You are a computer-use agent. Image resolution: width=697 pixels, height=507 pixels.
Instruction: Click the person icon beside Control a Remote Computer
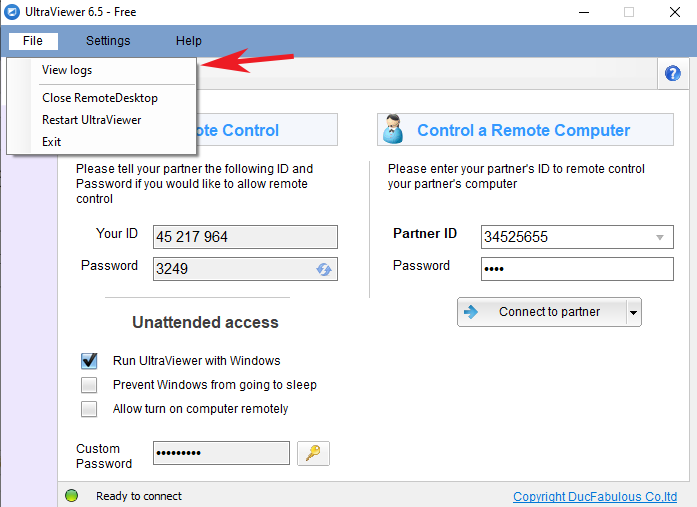[393, 129]
